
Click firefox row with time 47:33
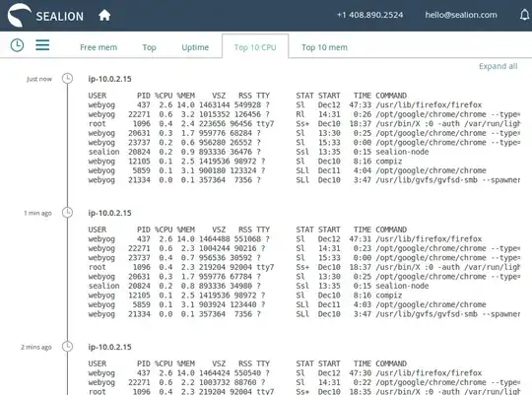click(285, 104)
